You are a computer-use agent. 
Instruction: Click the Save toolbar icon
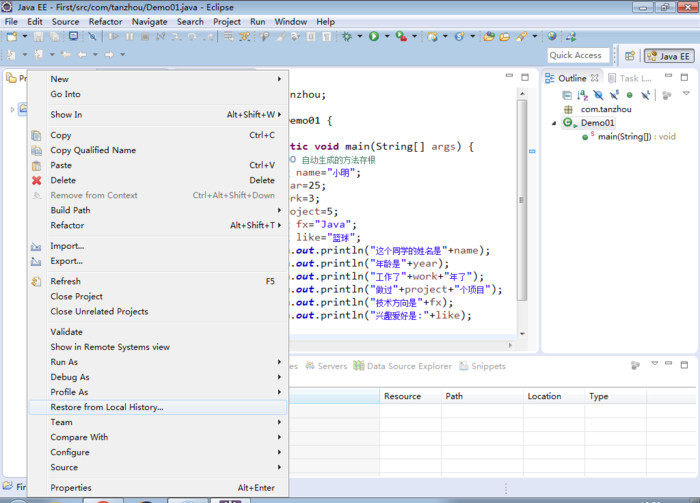(x=38, y=37)
